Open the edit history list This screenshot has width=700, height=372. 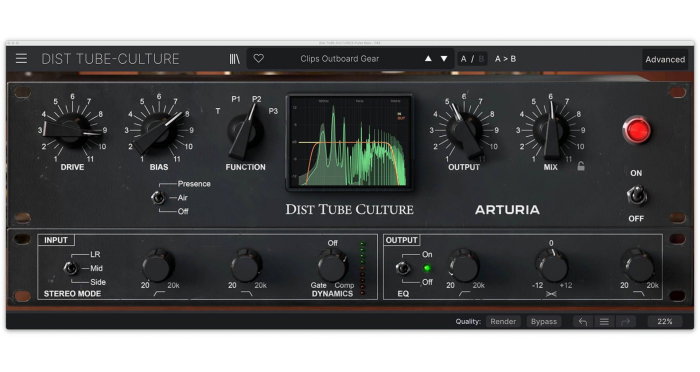coord(604,322)
